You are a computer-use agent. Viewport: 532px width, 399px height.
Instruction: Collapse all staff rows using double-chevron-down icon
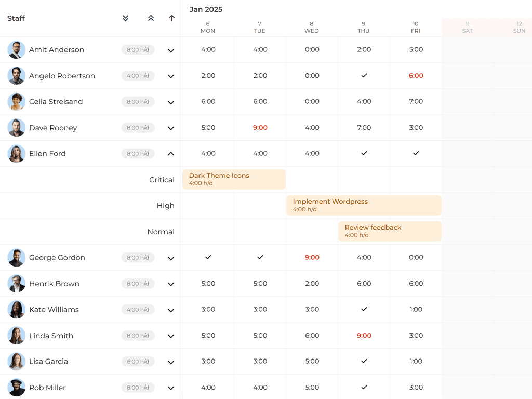[x=125, y=18]
